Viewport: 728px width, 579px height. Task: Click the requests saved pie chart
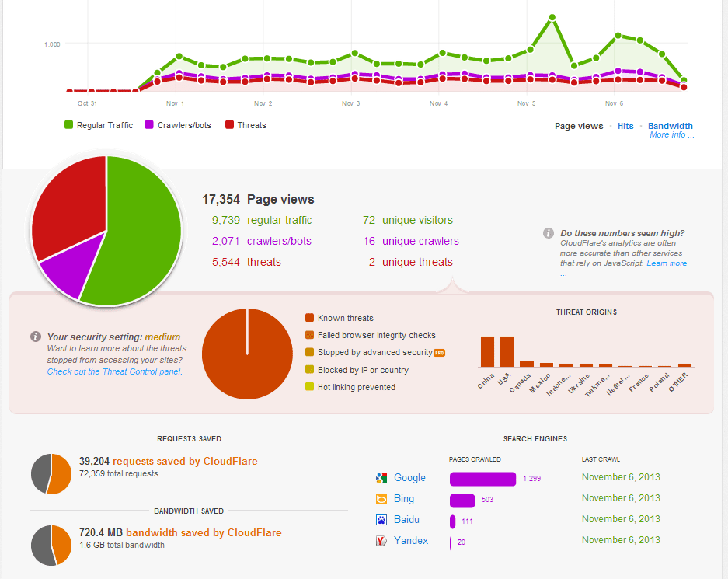(51, 473)
